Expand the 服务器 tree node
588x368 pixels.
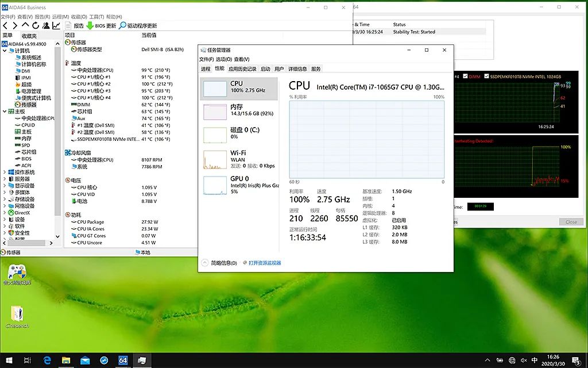[x=5, y=179]
